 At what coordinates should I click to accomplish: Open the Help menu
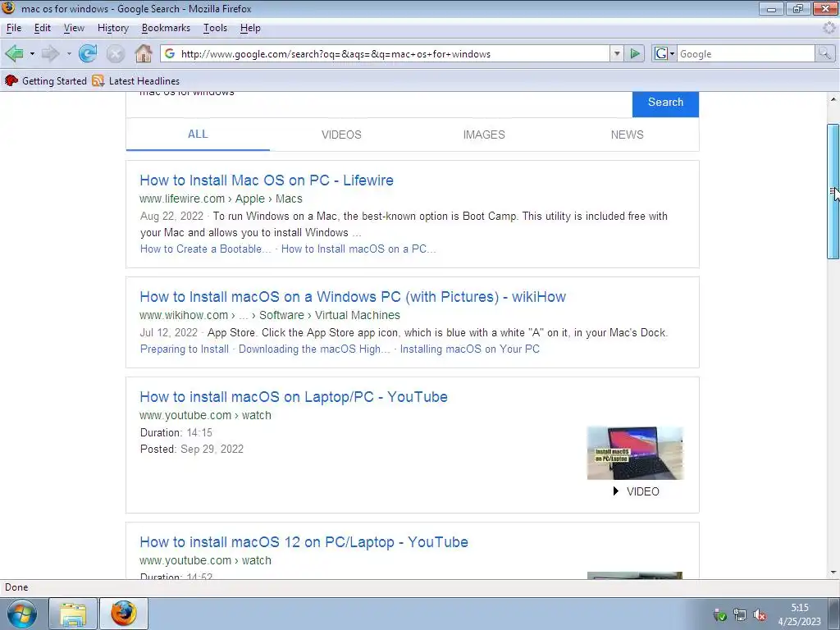(250, 28)
